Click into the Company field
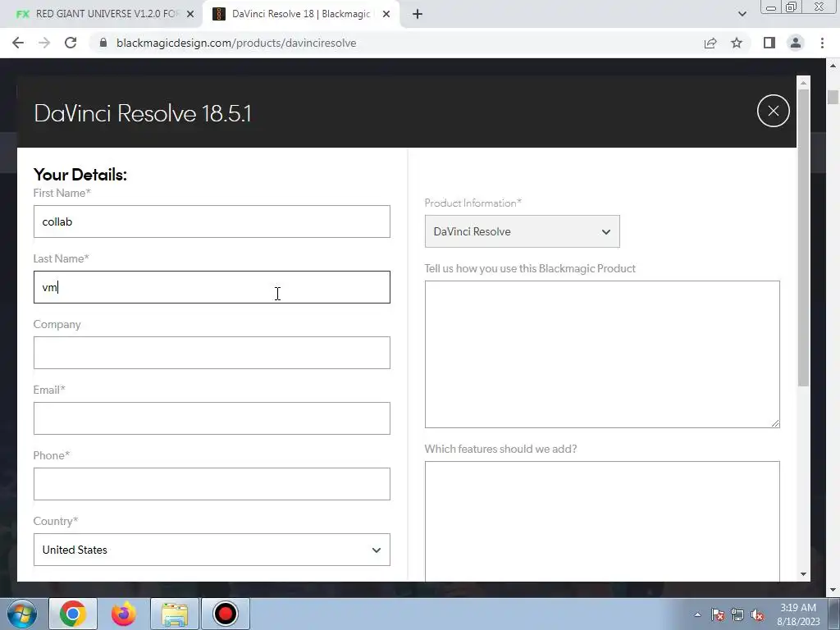 pos(212,353)
